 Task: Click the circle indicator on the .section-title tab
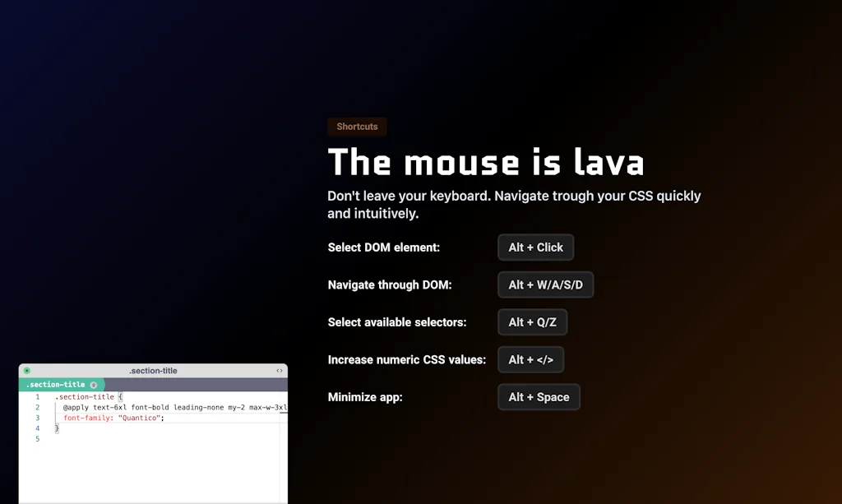94,384
